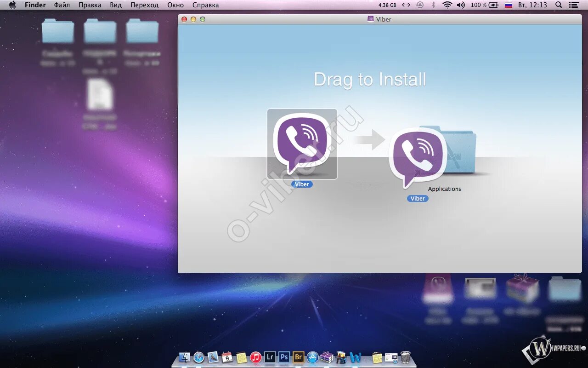Open the Файл menu
588x368 pixels.
coord(62,5)
